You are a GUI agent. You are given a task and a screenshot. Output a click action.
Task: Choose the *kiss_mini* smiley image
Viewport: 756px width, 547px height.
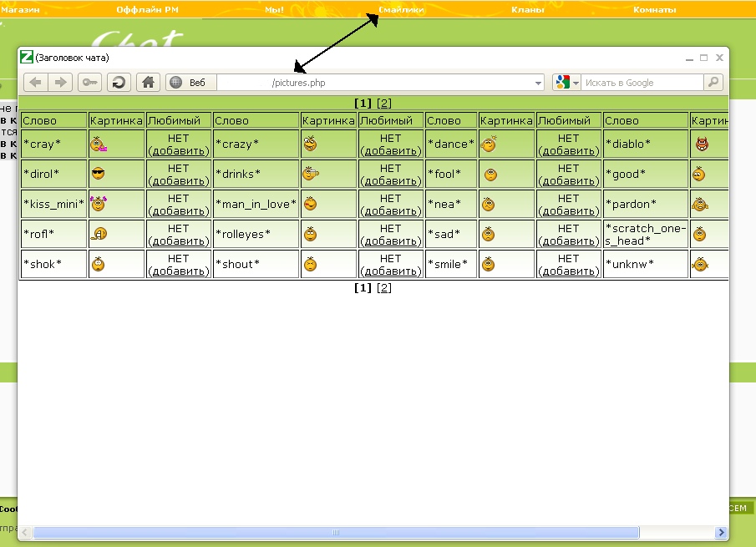pyautogui.click(x=99, y=204)
